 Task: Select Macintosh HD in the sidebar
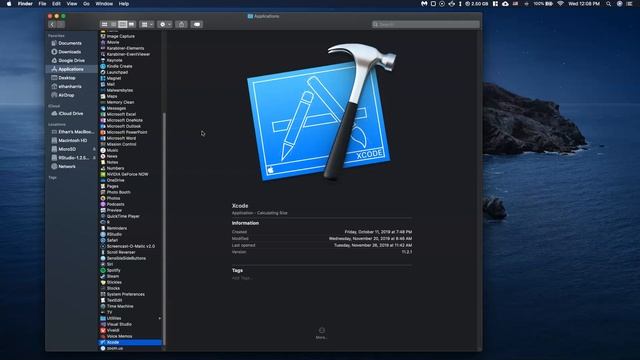tap(73, 140)
